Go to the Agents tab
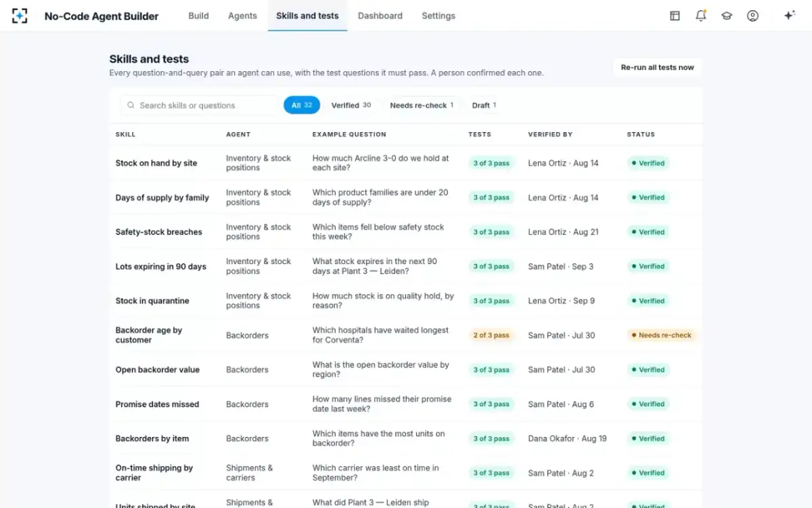This screenshot has height=508, width=812. point(242,16)
